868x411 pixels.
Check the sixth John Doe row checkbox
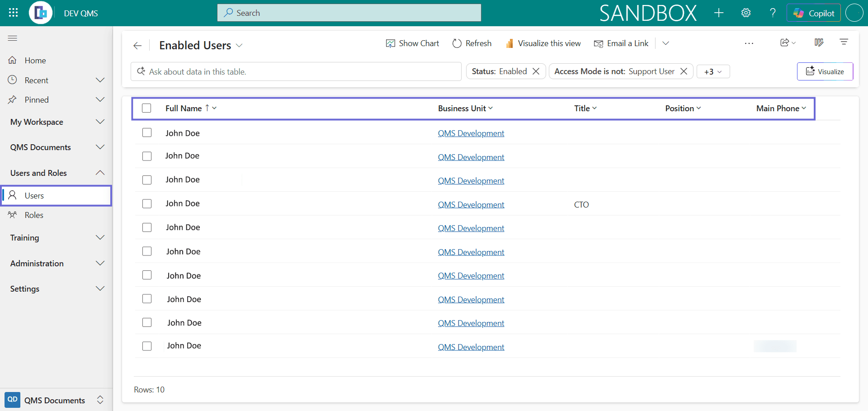[147, 251]
